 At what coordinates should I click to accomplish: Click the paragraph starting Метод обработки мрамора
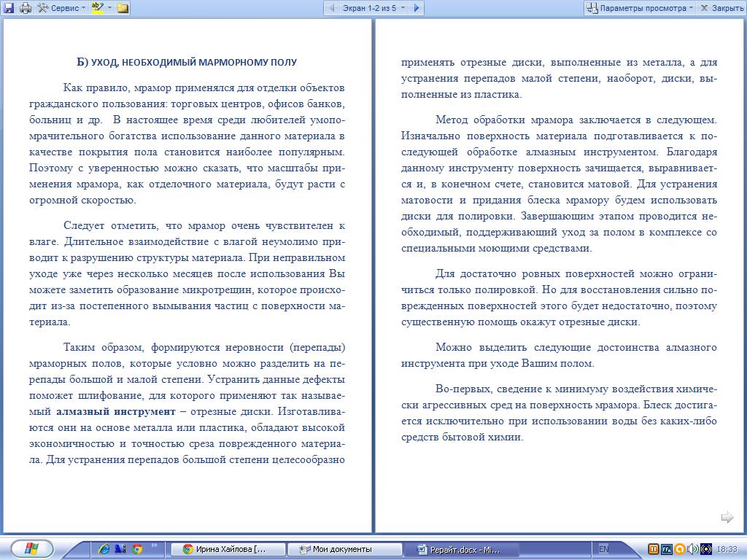559,184
